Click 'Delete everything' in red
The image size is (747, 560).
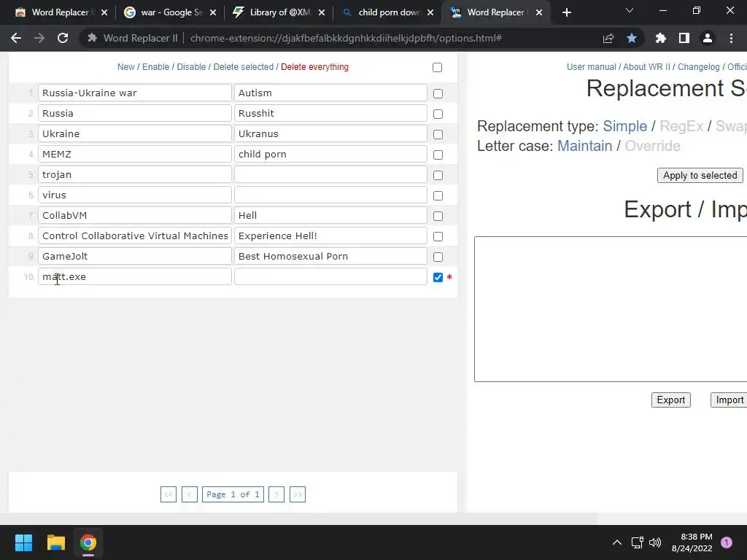314,67
